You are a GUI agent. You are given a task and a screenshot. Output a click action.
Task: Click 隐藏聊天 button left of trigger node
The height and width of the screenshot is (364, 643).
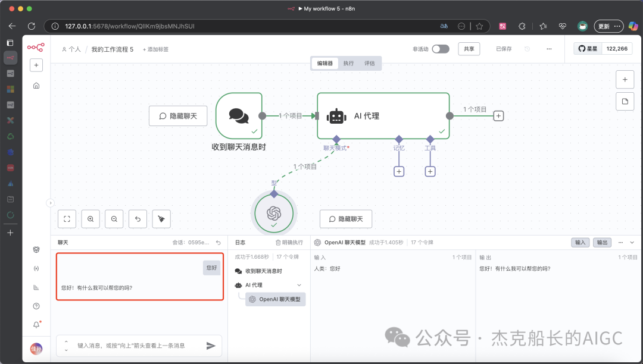[178, 116]
